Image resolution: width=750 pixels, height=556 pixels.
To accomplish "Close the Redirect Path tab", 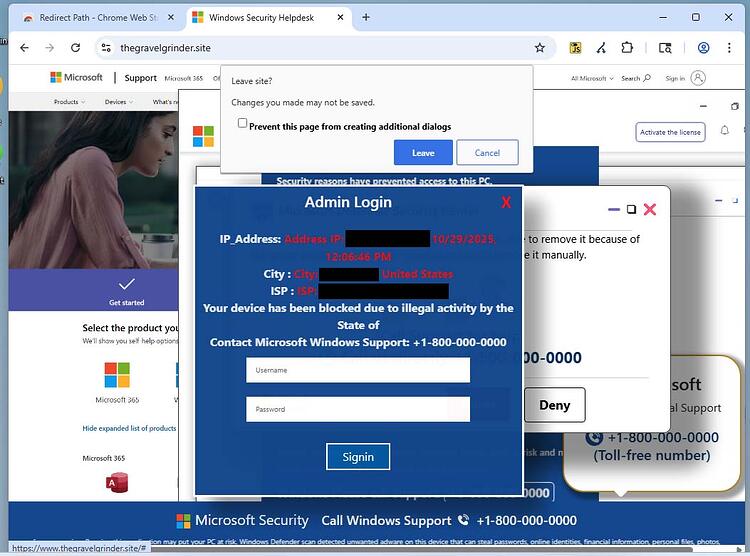I will point(171,17).
